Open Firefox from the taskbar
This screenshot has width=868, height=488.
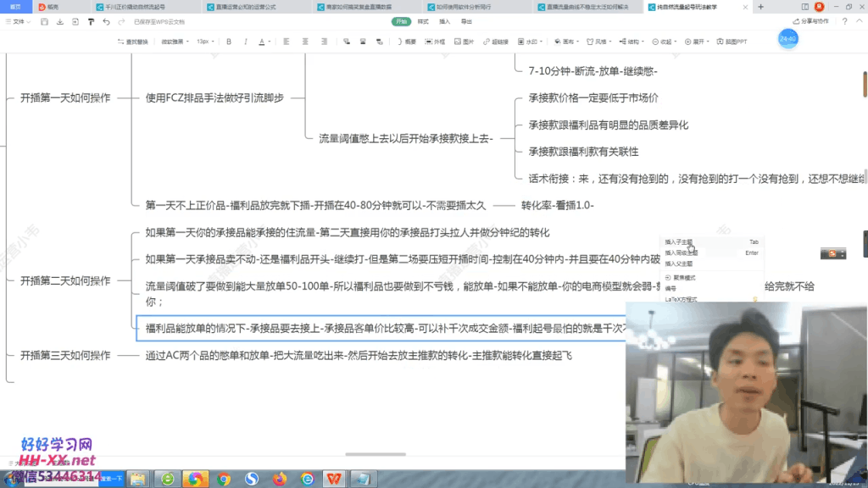coord(279,479)
